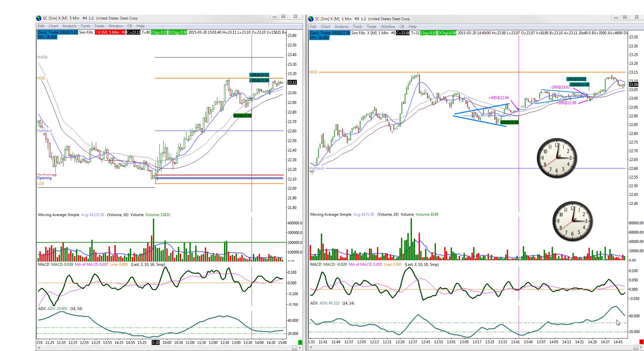Click the green '5' indicator box in the 5 Min chart
Screen dimensions: 644x351
point(300,342)
